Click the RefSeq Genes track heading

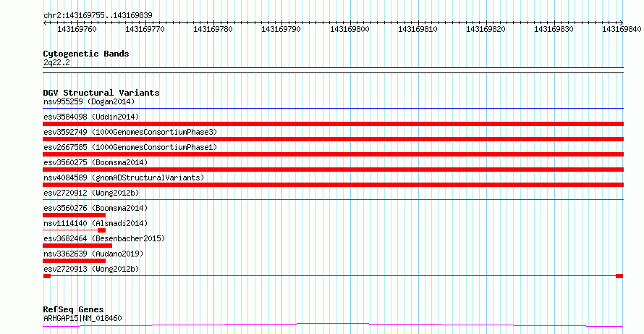click(x=74, y=309)
